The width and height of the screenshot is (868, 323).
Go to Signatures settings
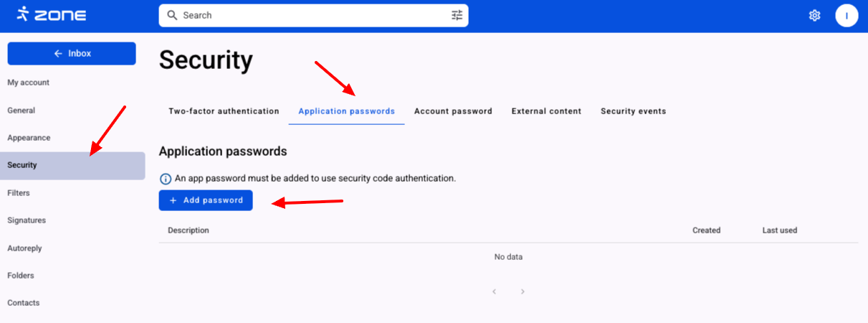point(27,220)
